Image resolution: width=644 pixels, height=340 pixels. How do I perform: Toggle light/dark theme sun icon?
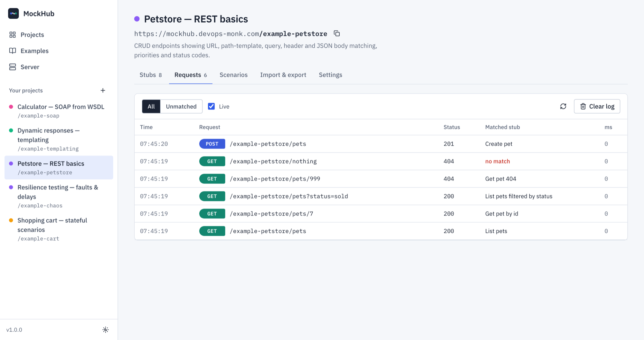tap(106, 330)
